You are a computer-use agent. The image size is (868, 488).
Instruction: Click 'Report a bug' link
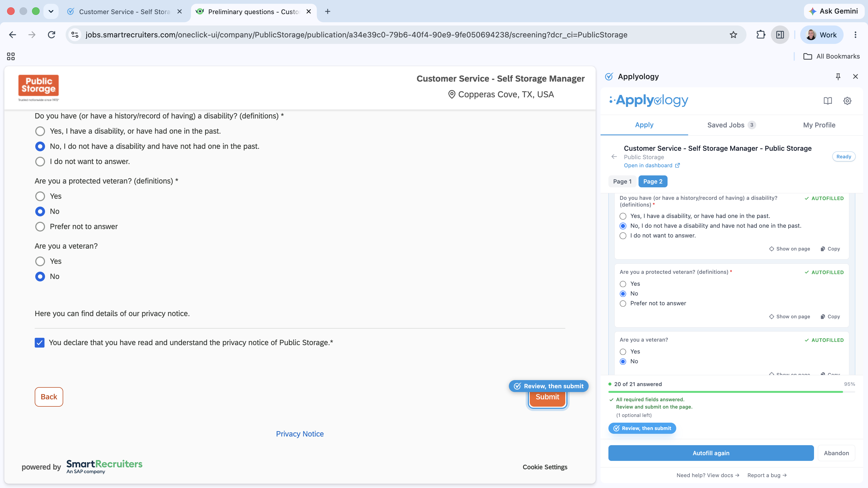767,475
